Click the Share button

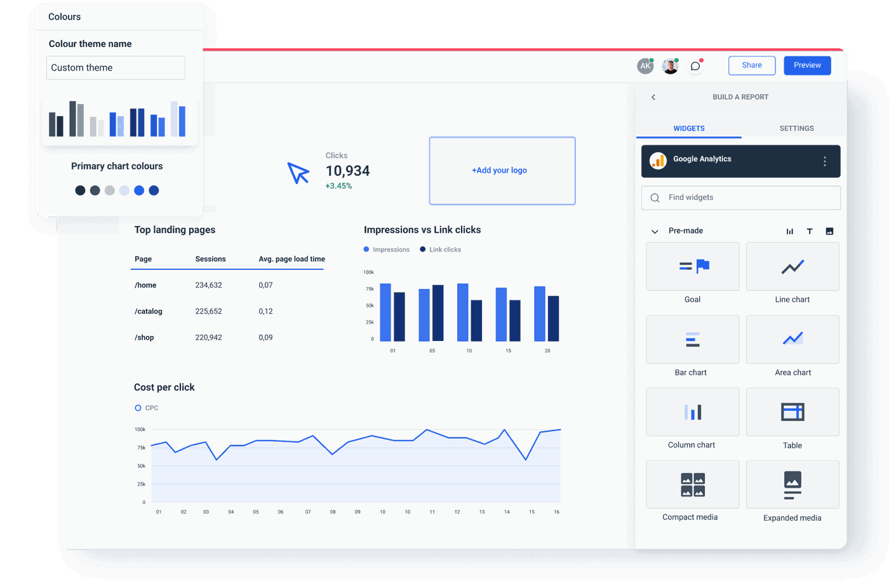[x=752, y=65]
